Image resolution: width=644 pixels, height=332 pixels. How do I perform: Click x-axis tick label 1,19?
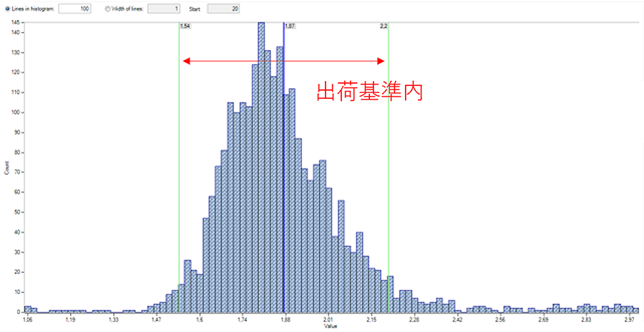71,319
